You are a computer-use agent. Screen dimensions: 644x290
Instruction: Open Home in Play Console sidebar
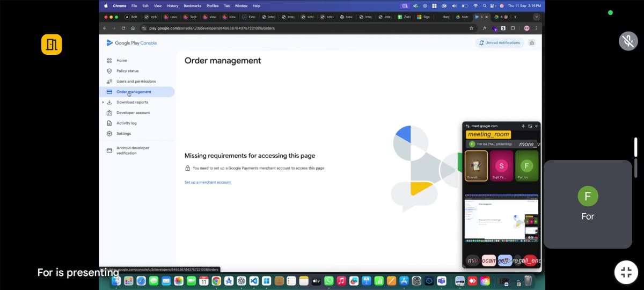coord(122,61)
